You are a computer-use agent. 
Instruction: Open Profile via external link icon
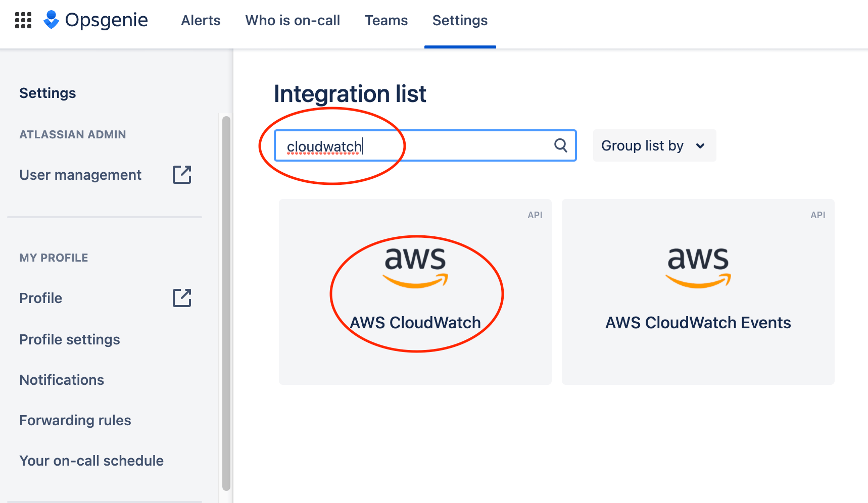pyautogui.click(x=182, y=298)
